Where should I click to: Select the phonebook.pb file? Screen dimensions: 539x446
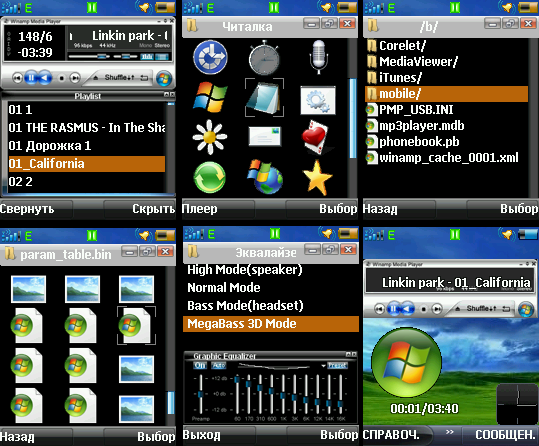(x=446, y=142)
